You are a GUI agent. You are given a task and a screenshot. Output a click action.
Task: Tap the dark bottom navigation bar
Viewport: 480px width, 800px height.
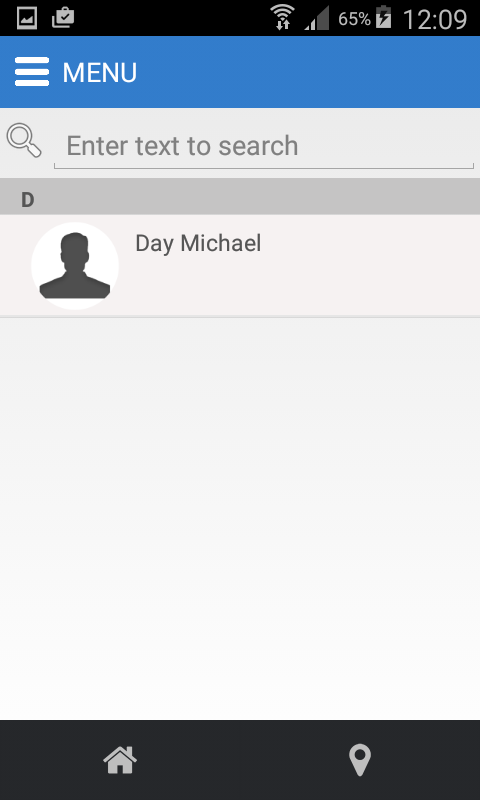(x=240, y=760)
